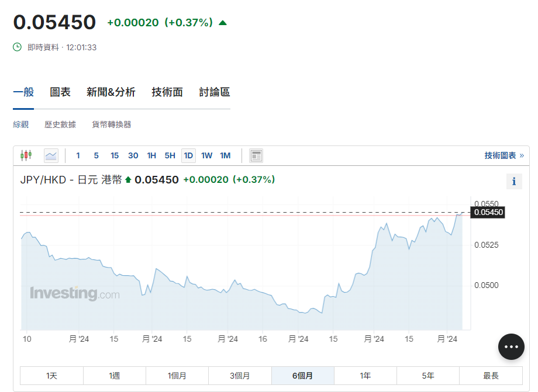Select the 3個月 time range
The image size is (538, 392).
240,376
